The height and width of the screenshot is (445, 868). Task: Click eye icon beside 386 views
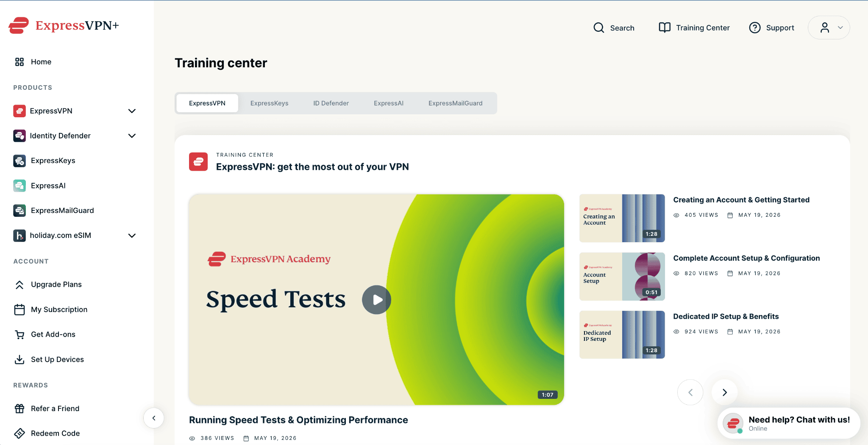click(x=192, y=438)
